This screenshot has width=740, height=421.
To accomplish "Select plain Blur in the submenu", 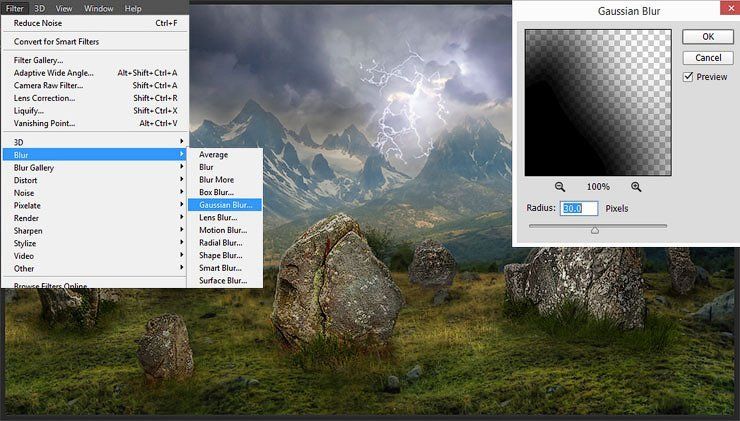I will pyautogui.click(x=225, y=167).
